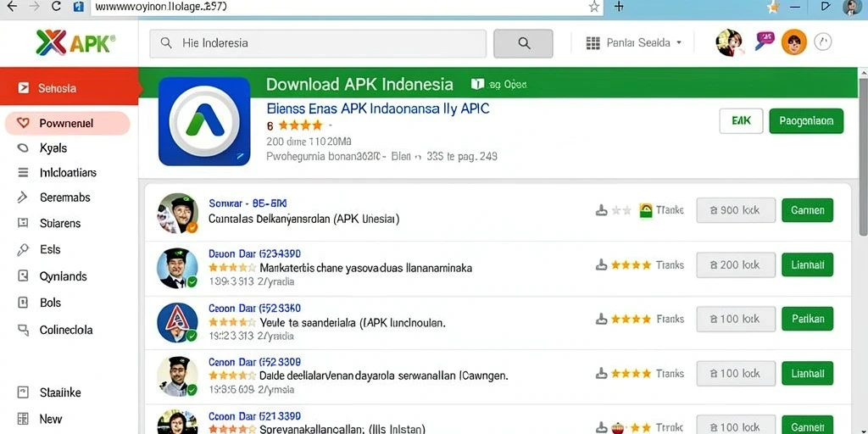
Task: Click avatar of Sonwar row
Action: tap(178, 213)
